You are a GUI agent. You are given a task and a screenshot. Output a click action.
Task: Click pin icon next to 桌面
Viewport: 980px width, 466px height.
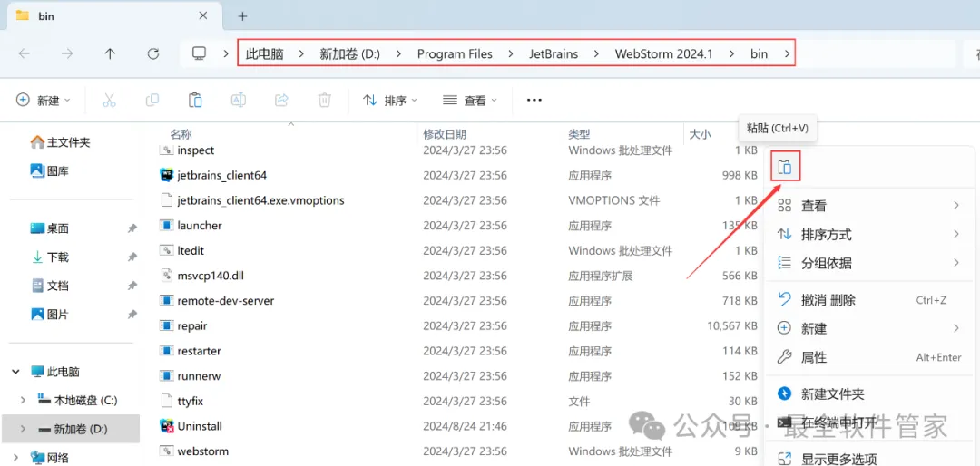coord(132,228)
